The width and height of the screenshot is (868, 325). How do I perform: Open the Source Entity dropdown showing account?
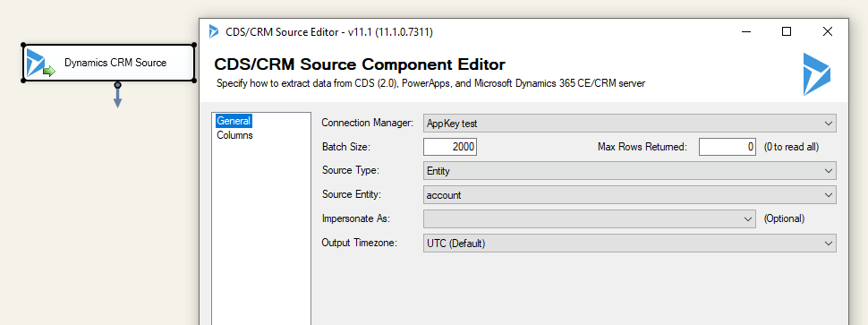click(629, 195)
